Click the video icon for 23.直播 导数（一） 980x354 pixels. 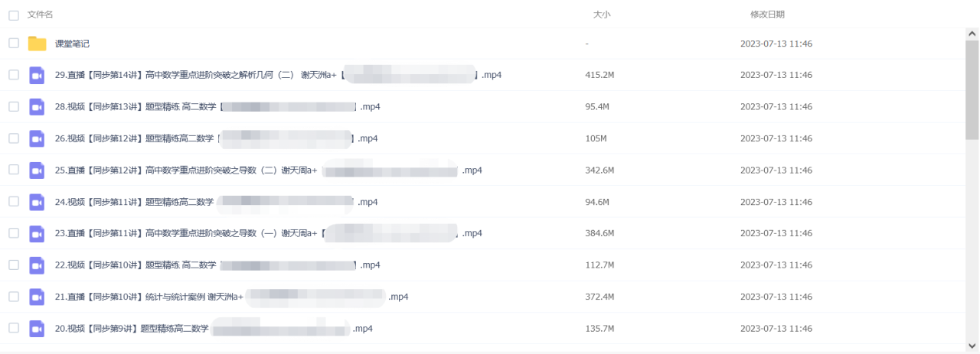37,233
